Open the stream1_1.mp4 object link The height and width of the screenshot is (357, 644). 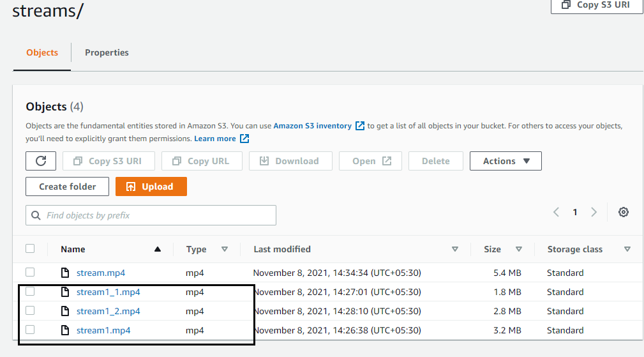[108, 292]
